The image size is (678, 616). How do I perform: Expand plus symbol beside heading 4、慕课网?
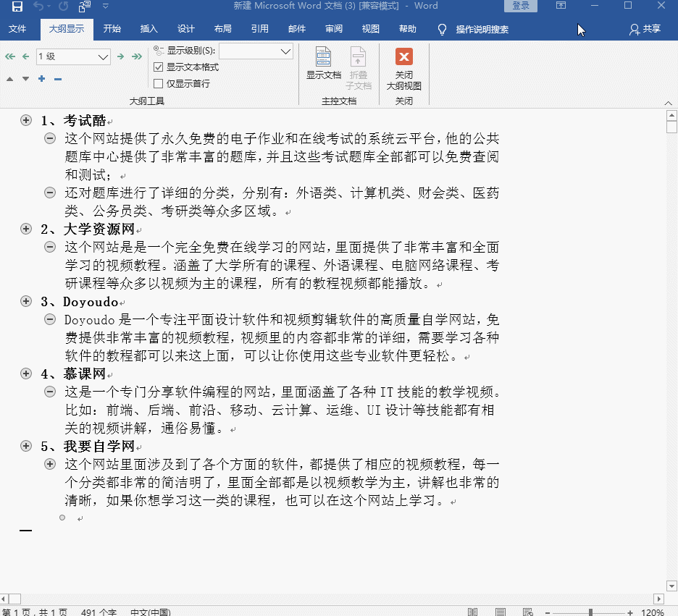click(x=26, y=374)
